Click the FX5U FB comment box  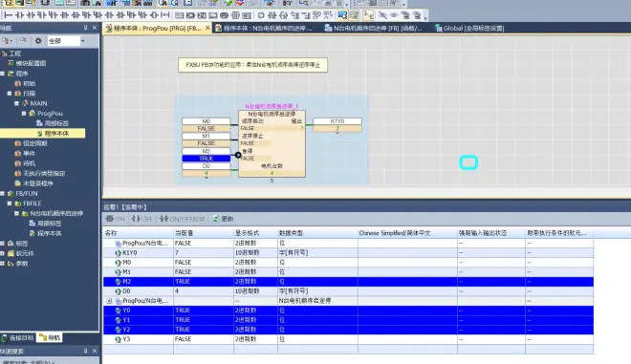pyautogui.click(x=252, y=65)
